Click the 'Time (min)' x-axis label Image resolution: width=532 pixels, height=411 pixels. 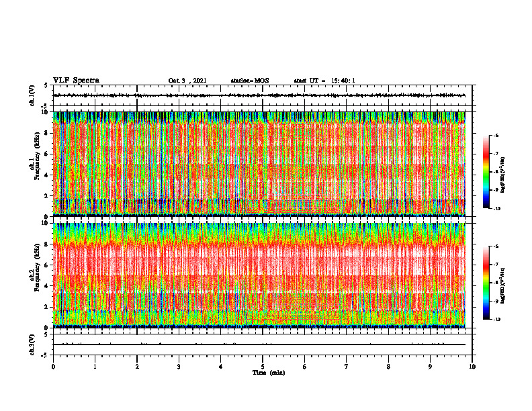[x=269, y=373]
